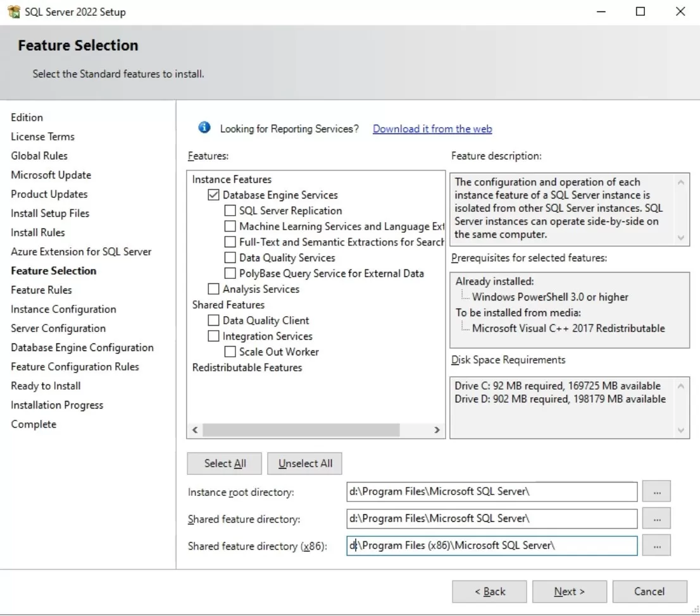Screen dimensions: 700x616
Task: Click the Already installed: heading
Action: 495,281
